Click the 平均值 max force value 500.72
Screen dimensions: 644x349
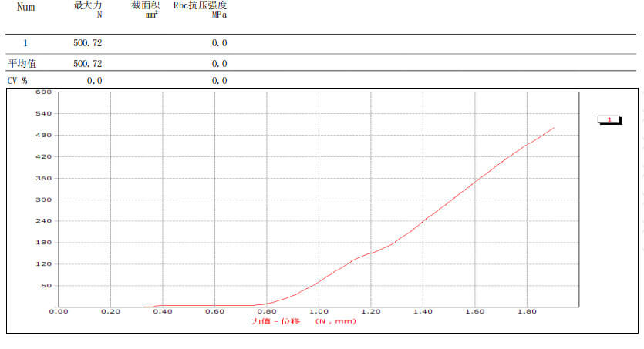[87, 64]
